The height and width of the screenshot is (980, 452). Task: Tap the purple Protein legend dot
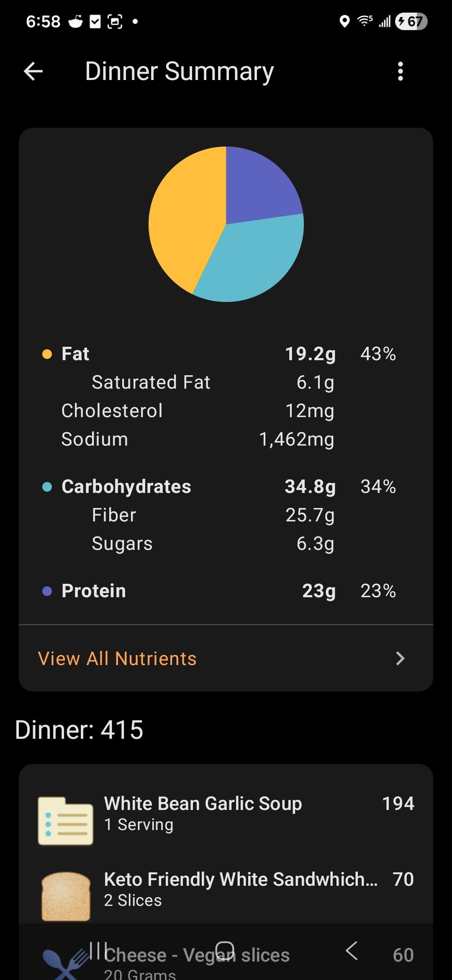pyautogui.click(x=47, y=591)
